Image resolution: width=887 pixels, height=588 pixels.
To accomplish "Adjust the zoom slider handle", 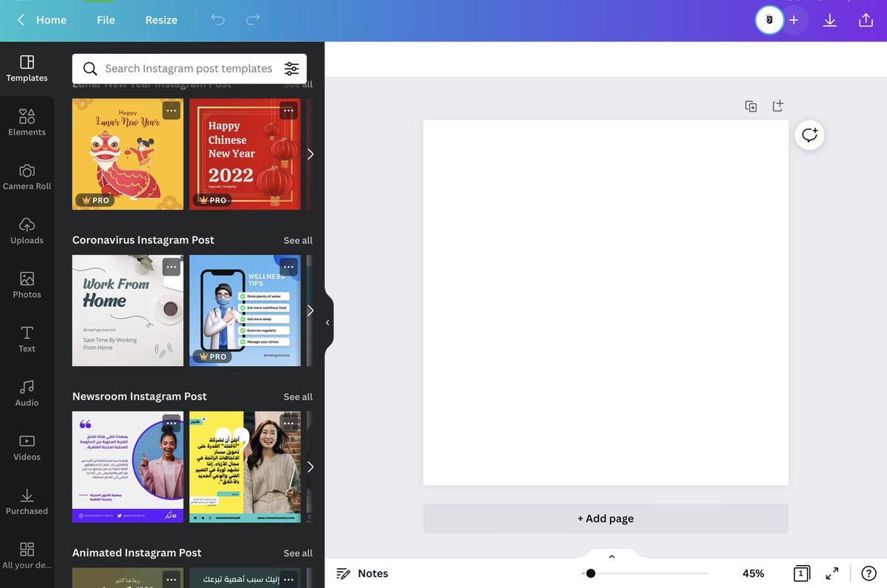I will click(x=591, y=573).
